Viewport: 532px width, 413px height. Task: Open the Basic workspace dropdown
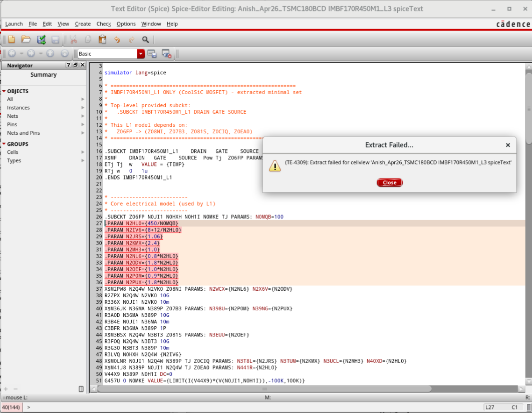click(141, 54)
